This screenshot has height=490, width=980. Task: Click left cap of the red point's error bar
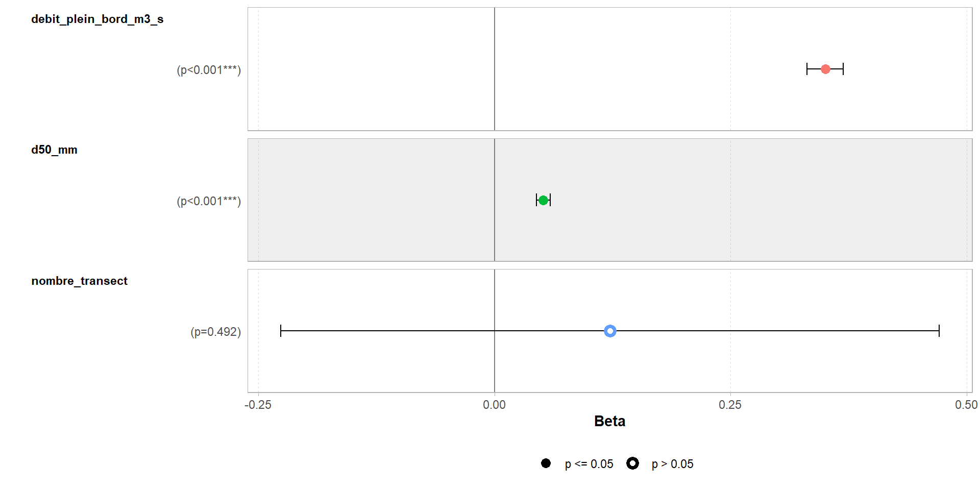[x=807, y=69]
